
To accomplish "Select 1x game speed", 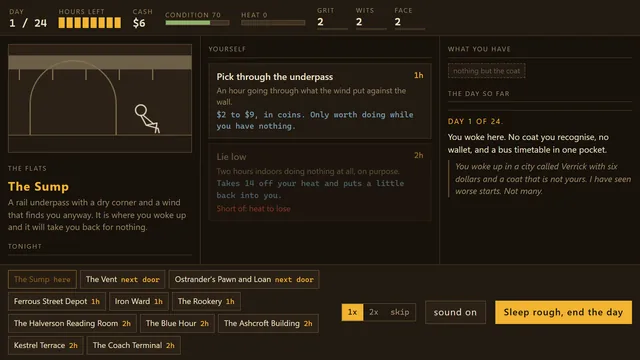I will click(352, 312).
